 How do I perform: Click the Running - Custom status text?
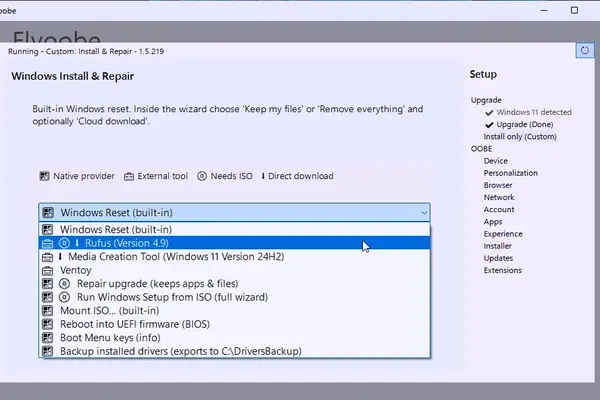click(x=86, y=51)
